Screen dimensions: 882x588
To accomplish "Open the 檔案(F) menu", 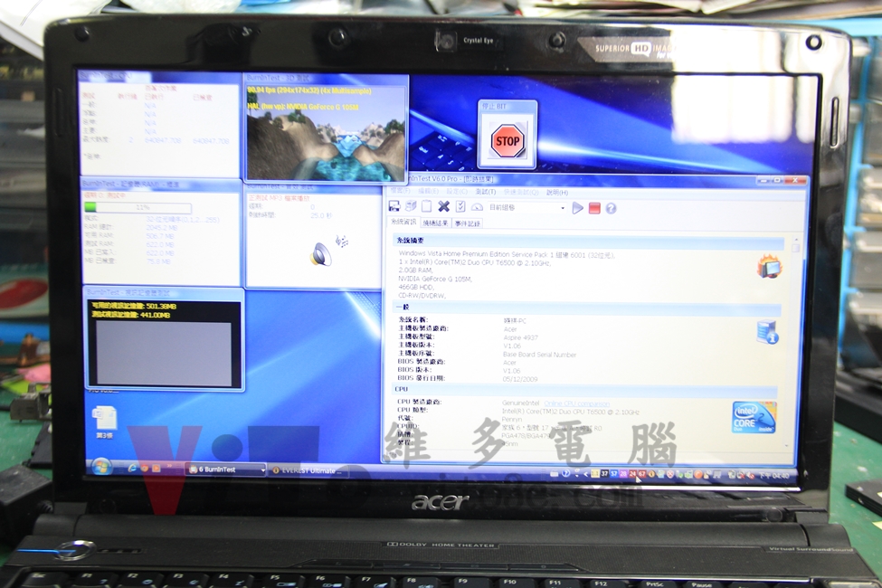I will point(401,191).
